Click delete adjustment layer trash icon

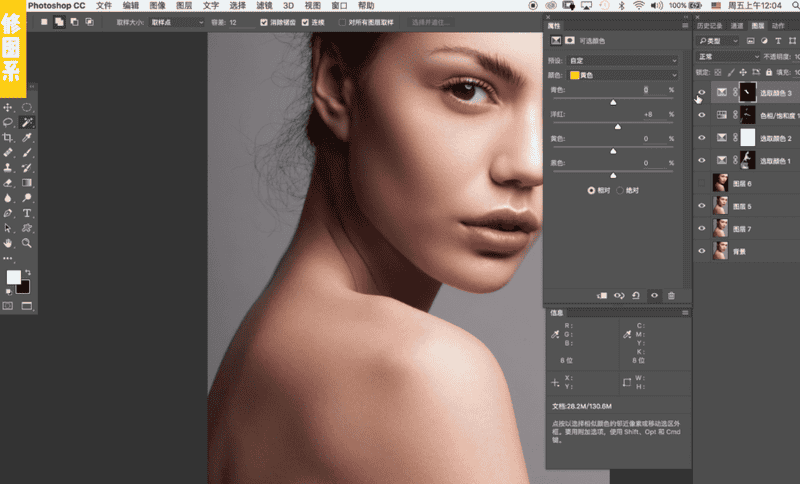coord(671,295)
